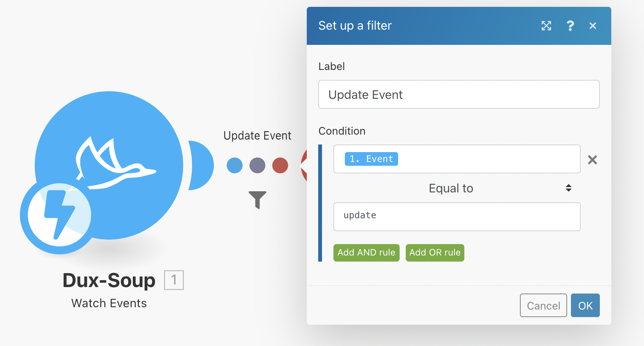Close the Set up a filter dialog
The height and width of the screenshot is (346, 644).
(593, 26)
